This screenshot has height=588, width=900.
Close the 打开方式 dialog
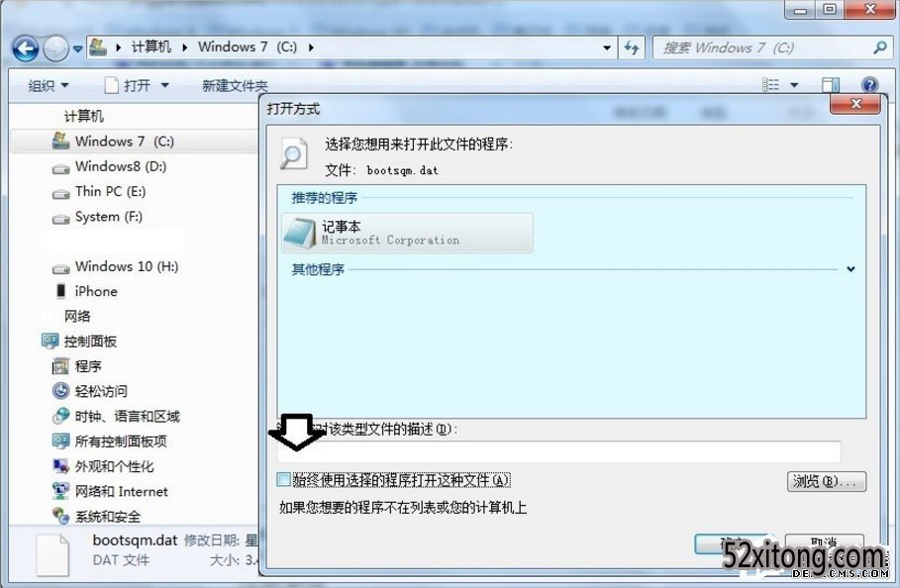(855, 104)
